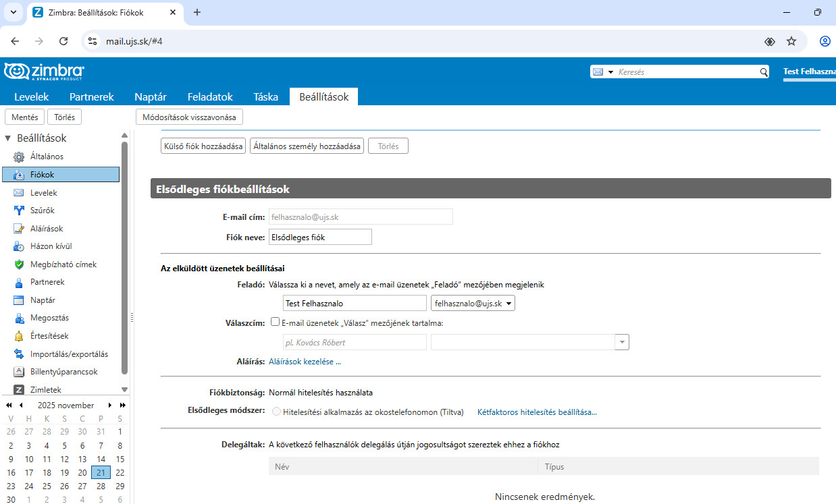Go to the Levelek tab
The width and height of the screenshot is (836, 504).
[32, 96]
